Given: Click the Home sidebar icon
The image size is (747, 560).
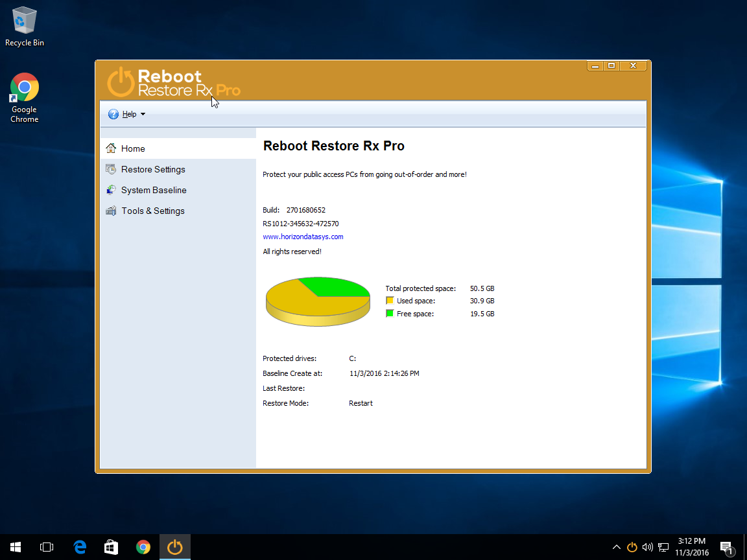Looking at the screenshot, I should point(111,148).
